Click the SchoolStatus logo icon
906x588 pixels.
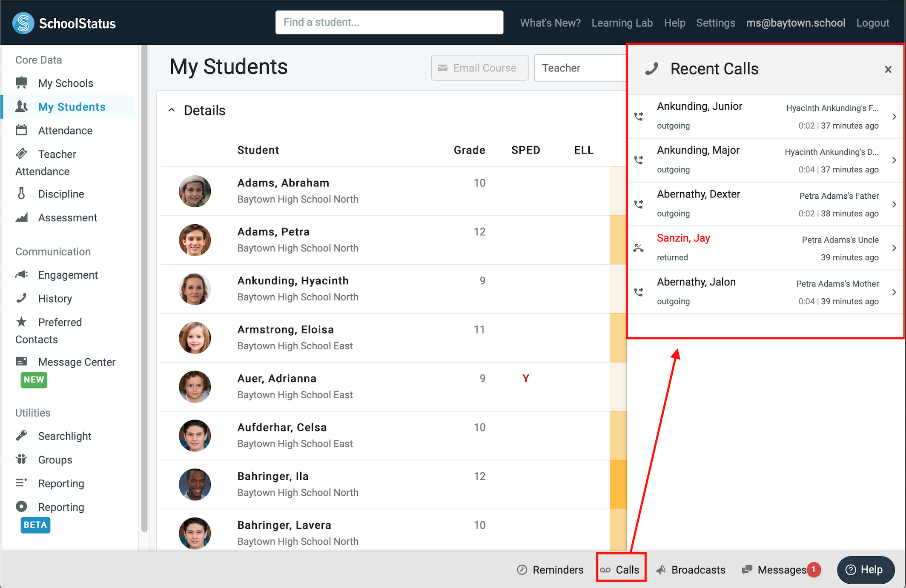tap(23, 23)
